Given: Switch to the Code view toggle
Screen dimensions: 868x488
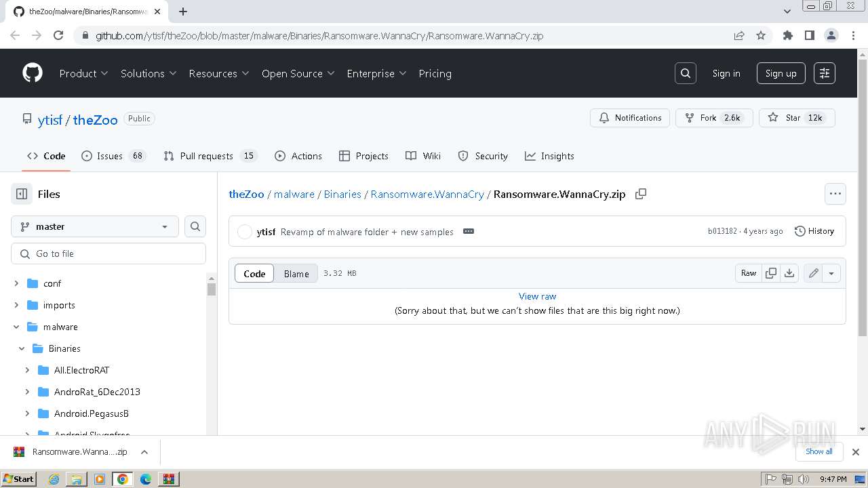Looking at the screenshot, I should (254, 273).
